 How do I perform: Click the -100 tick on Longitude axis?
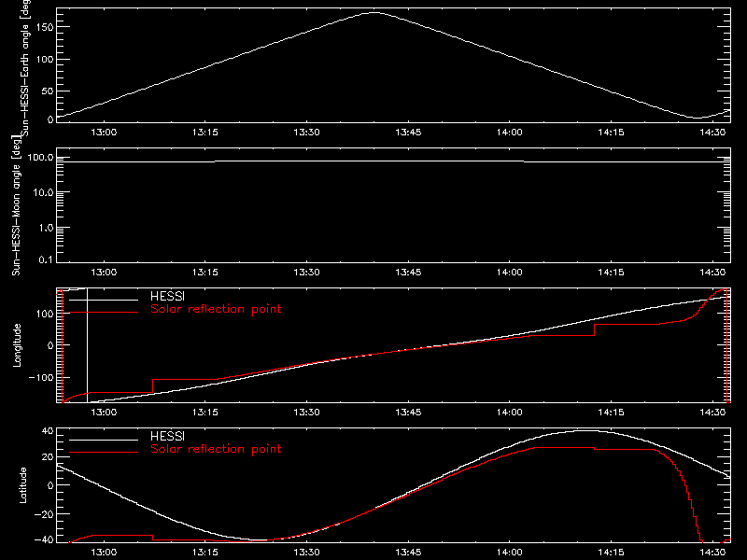pos(41,377)
